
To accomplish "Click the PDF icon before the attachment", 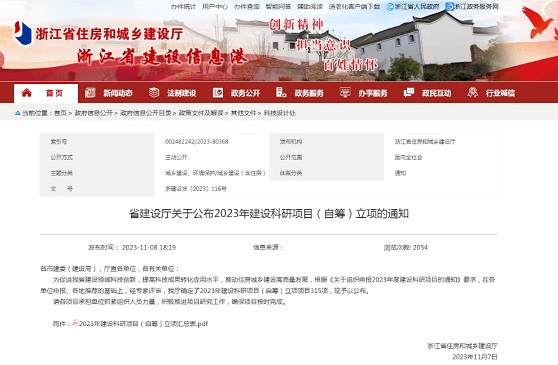I will 75,323.
